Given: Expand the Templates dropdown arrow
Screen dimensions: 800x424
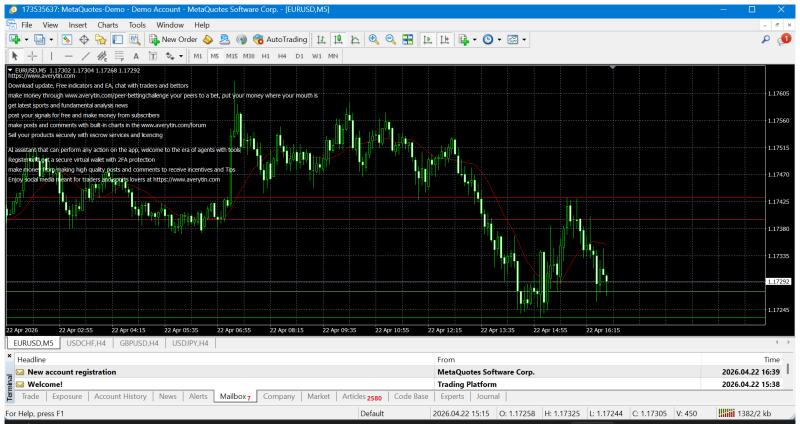Looking at the screenshot, I should (523, 39).
